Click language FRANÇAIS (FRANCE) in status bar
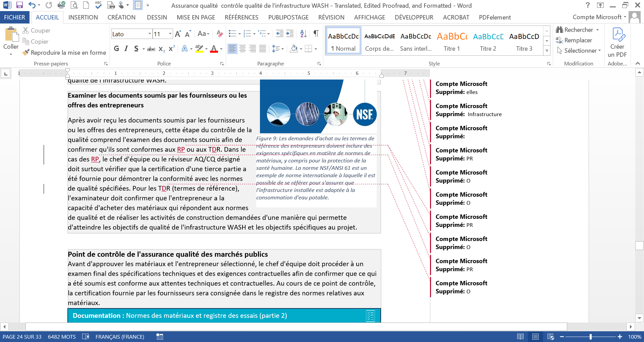This screenshot has width=644, height=342. pos(120,337)
